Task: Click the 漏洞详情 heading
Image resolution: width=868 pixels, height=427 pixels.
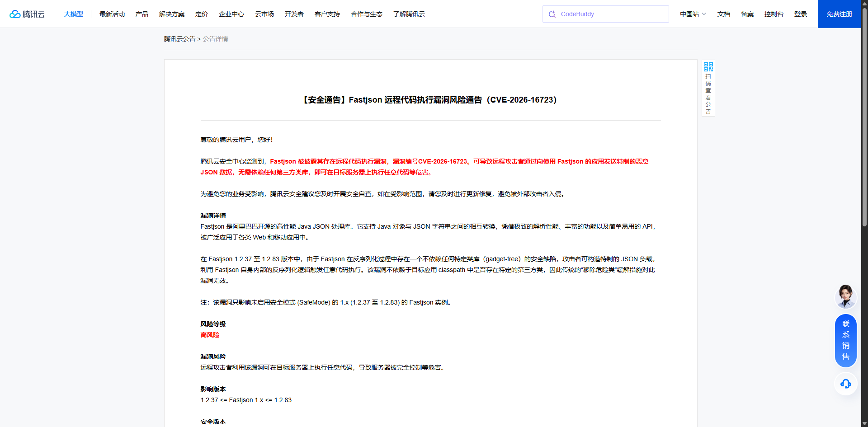Action: (x=213, y=216)
